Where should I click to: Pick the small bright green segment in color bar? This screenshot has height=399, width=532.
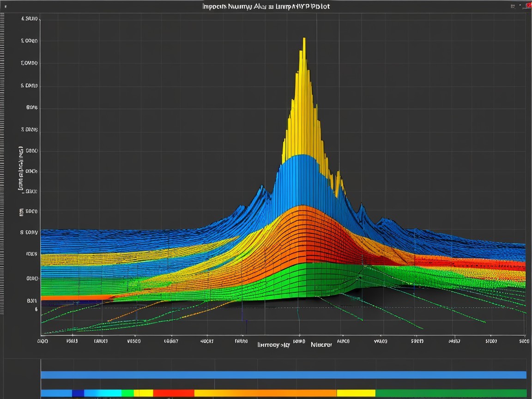pos(127,393)
